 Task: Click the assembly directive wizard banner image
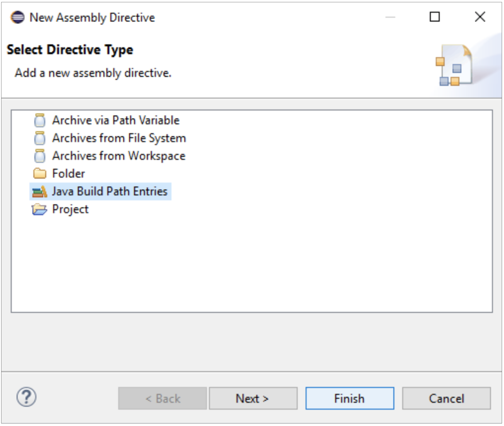[x=454, y=66]
